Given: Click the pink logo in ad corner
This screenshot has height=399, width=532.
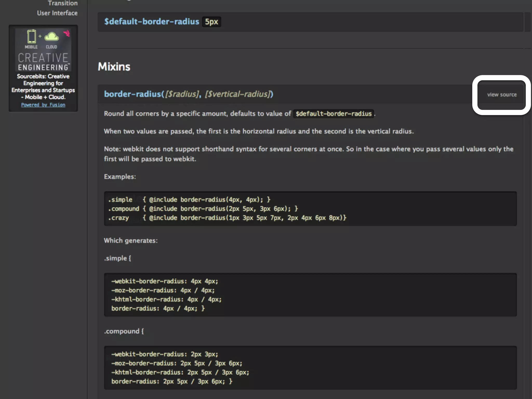Looking at the screenshot, I should [67, 33].
